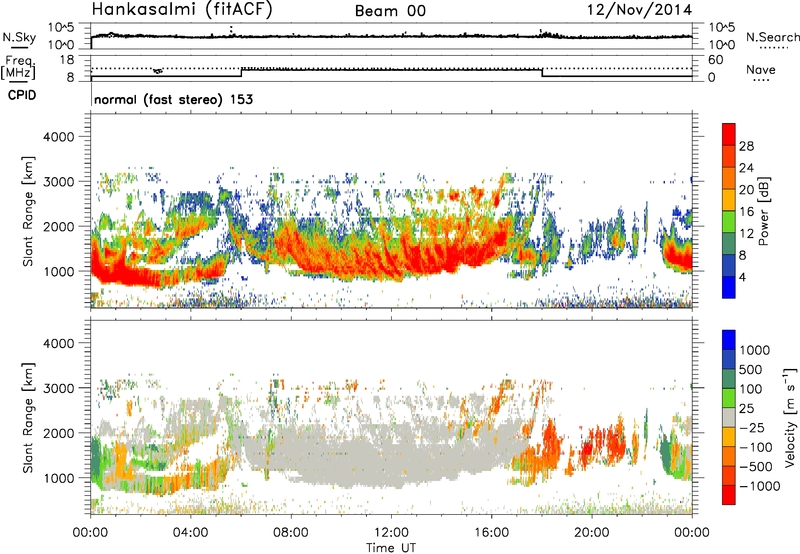Click the '-500' velocity colorbar tick
The width and height of the screenshot is (800, 554).
coord(755,466)
